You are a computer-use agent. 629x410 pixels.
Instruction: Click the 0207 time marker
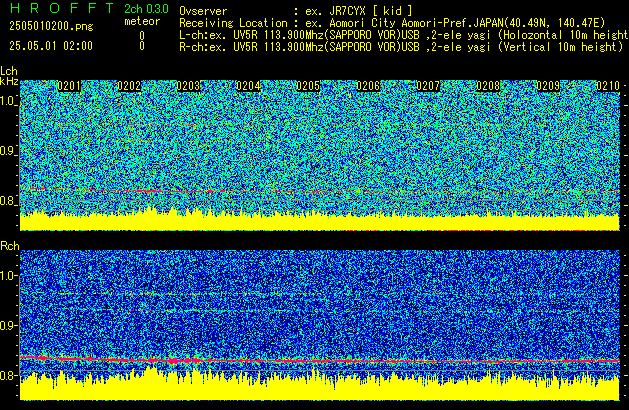pyautogui.click(x=428, y=86)
